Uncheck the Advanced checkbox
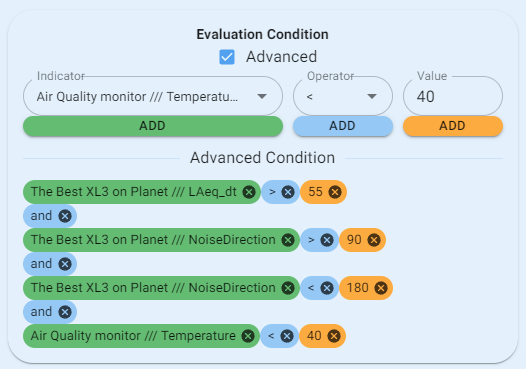The width and height of the screenshot is (526, 369). click(x=227, y=57)
